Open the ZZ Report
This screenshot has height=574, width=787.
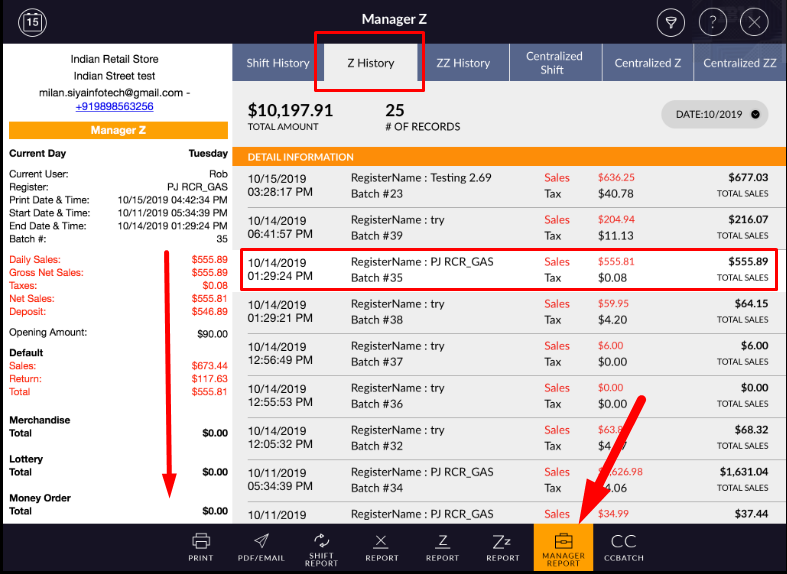502,547
